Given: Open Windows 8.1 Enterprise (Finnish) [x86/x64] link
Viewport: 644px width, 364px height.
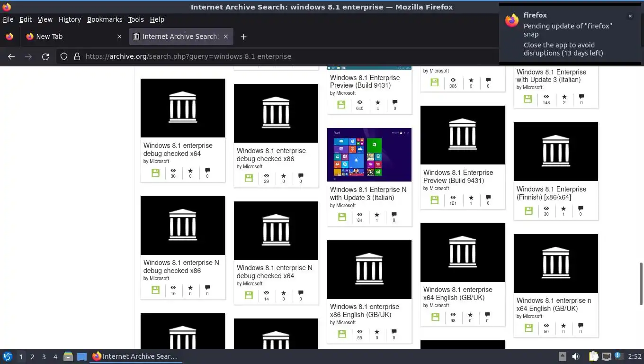Looking at the screenshot, I should point(552,193).
